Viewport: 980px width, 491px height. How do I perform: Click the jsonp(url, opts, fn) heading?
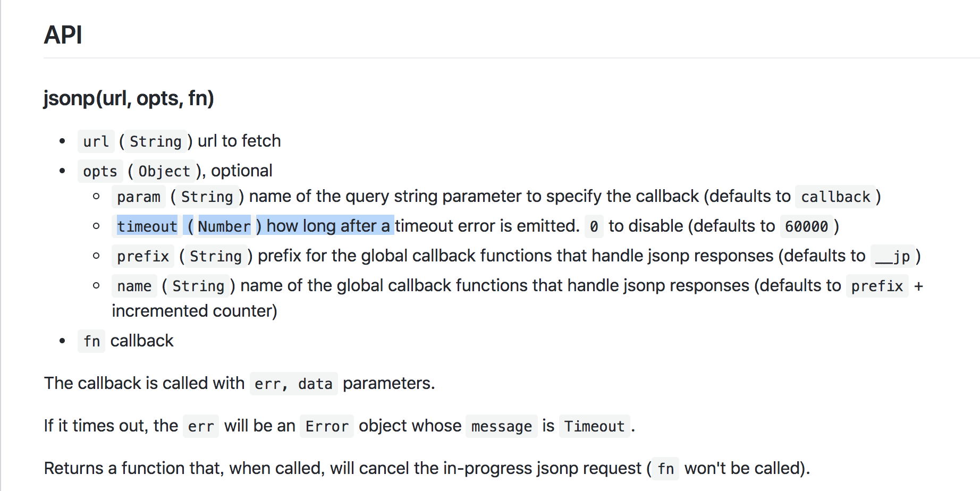(129, 98)
